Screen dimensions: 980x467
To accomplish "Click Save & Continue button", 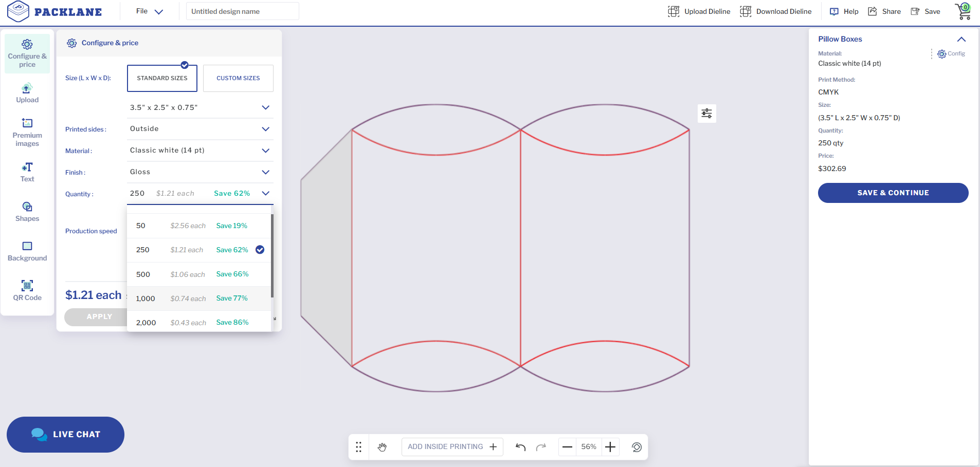I will [x=893, y=193].
